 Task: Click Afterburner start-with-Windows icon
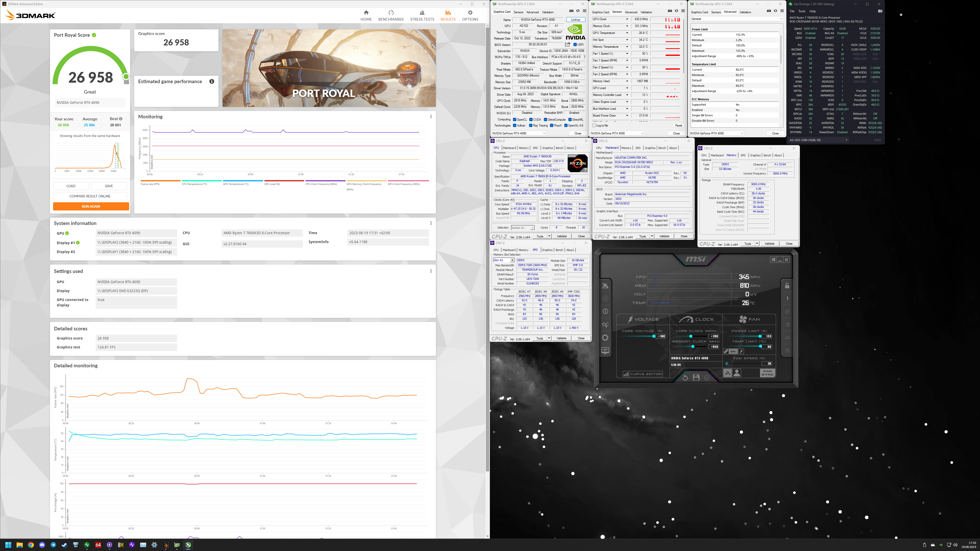[x=773, y=260]
